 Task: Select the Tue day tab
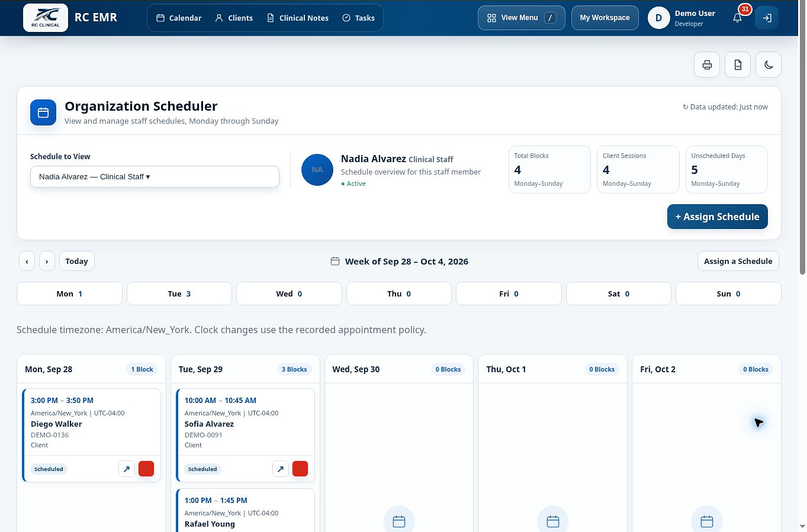[179, 294]
